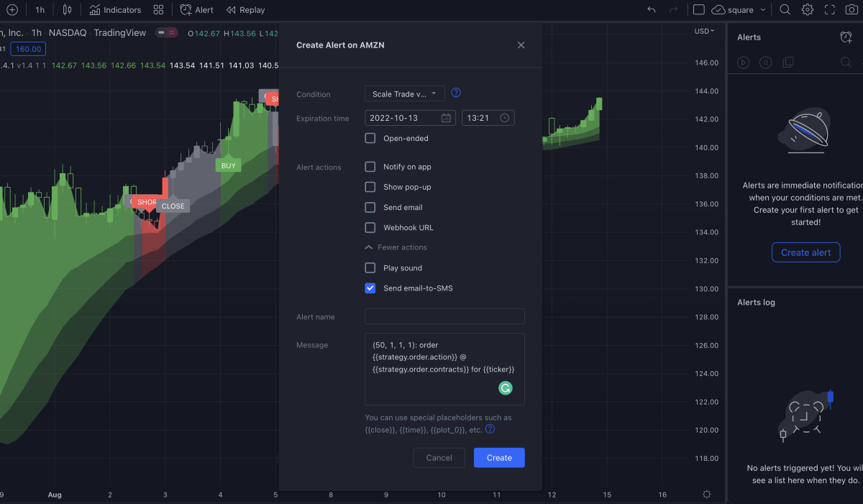The height and width of the screenshot is (504, 863).
Task: Click the 'Aug' label on time axis
Action: pos(55,495)
